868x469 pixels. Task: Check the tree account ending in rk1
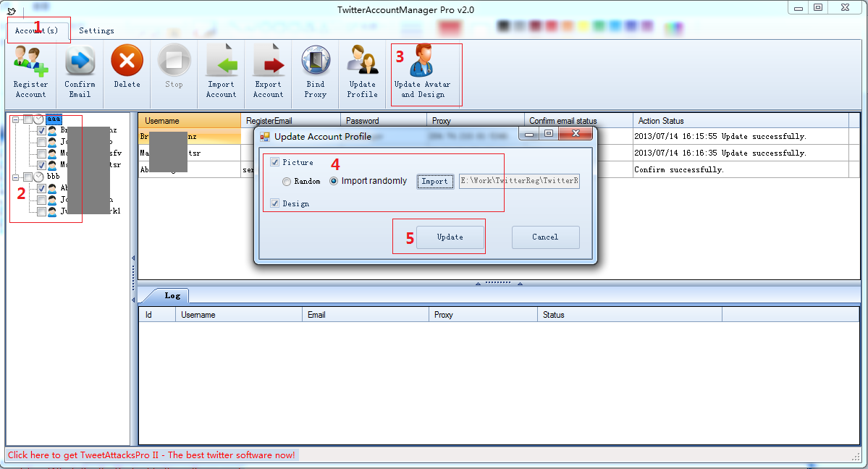pos(41,211)
